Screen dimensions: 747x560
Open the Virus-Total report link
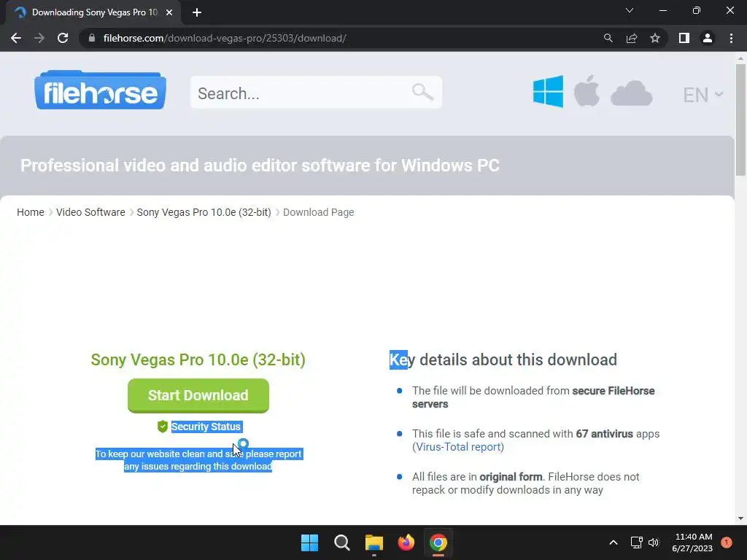pyautogui.click(x=458, y=447)
